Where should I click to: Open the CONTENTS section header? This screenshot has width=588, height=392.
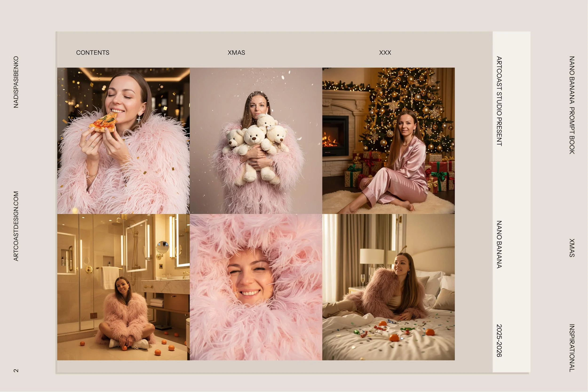click(x=93, y=52)
